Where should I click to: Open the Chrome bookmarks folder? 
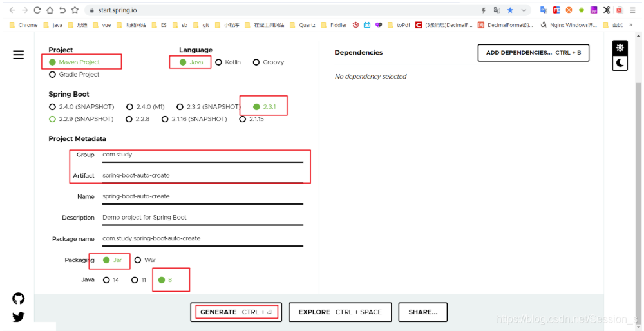[x=23, y=25]
